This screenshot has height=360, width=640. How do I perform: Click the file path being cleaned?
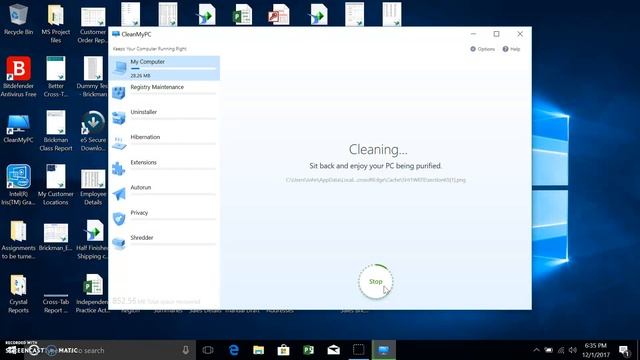point(376,180)
